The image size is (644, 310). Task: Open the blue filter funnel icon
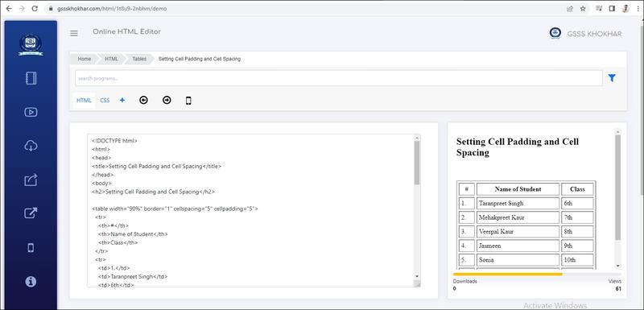[x=612, y=77]
